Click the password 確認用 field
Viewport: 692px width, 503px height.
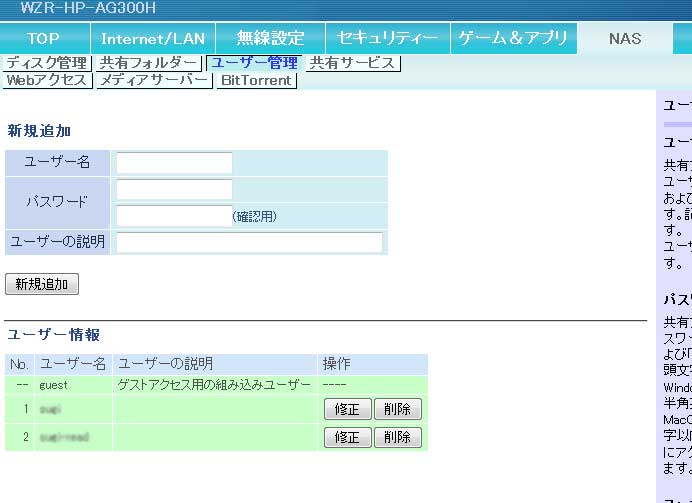(174, 215)
